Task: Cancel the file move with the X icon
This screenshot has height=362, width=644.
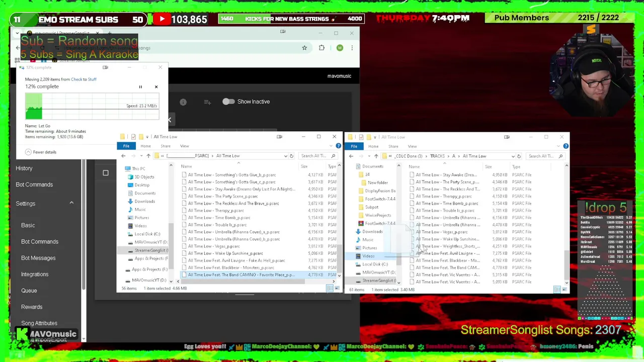Action: pyautogui.click(x=156, y=87)
